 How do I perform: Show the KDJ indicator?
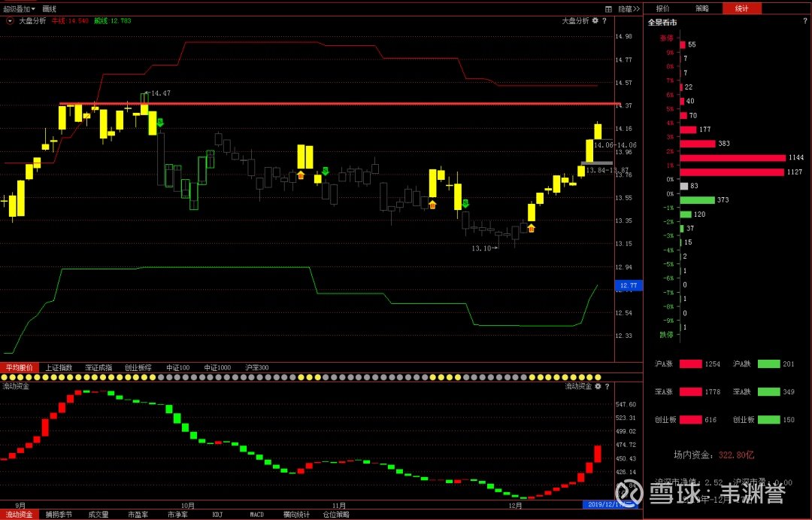point(217,514)
